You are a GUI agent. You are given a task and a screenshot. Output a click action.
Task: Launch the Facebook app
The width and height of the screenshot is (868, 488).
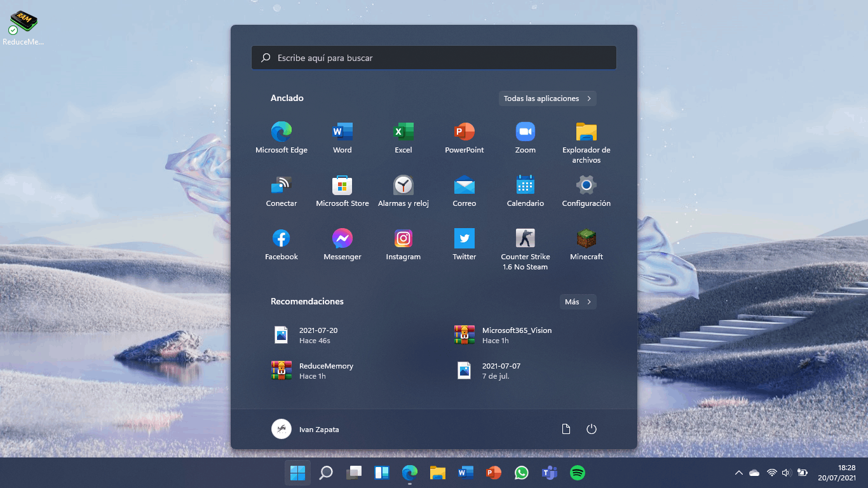click(x=281, y=245)
